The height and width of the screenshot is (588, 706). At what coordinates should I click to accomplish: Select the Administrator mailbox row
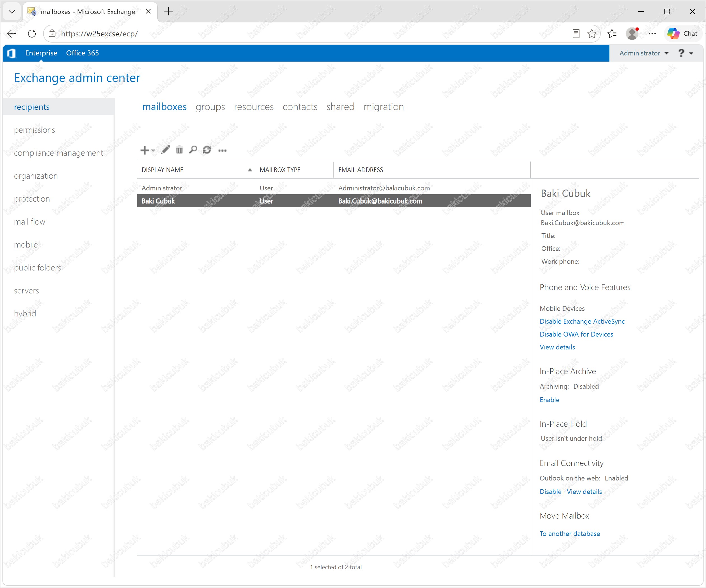pyautogui.click(x=334, y=188)
